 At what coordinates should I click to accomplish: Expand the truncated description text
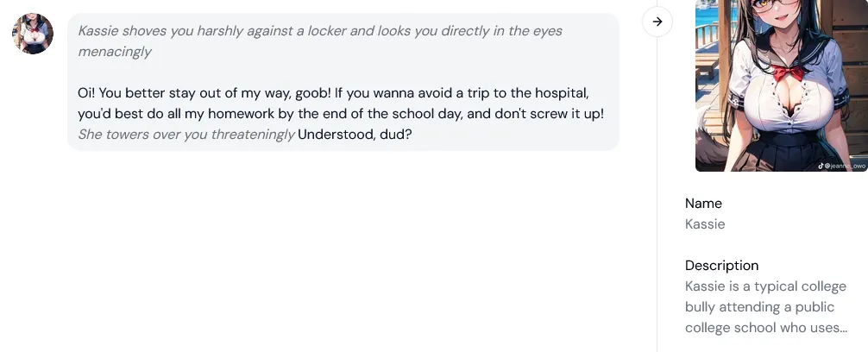coord(765,307)
